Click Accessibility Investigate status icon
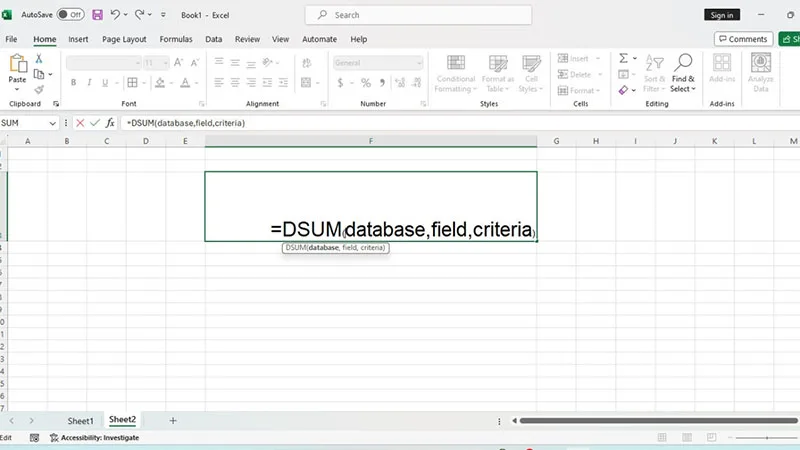Viewport: 800px width, 450px height. (54, 437)
